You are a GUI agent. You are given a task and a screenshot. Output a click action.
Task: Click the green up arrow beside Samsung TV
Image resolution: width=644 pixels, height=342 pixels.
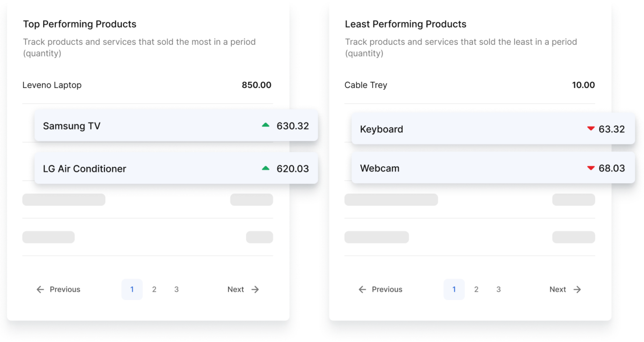coord(266,125)
